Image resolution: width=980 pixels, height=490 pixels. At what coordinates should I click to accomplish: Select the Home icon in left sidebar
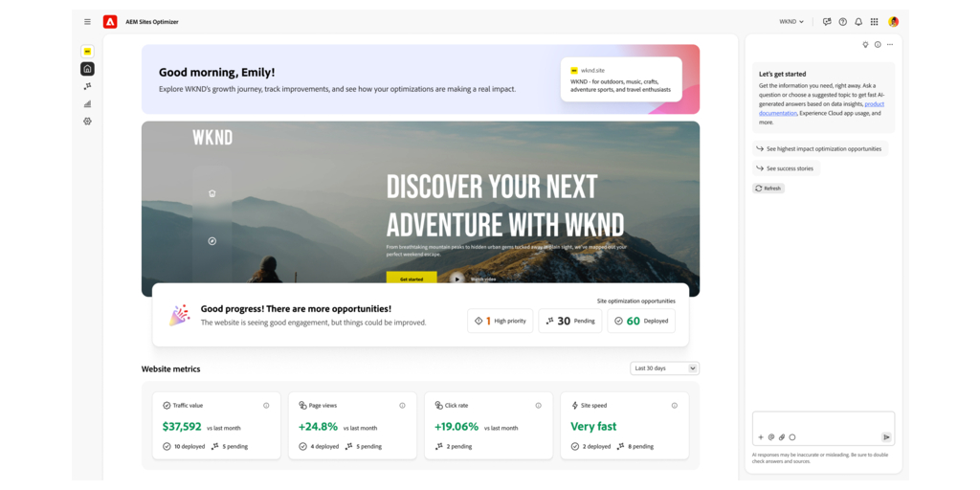(x=87, y=69)
